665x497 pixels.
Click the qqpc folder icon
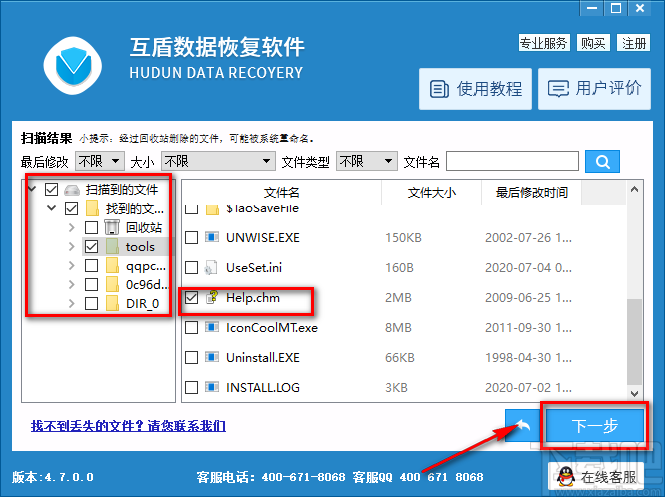click(x=112, y=265)
